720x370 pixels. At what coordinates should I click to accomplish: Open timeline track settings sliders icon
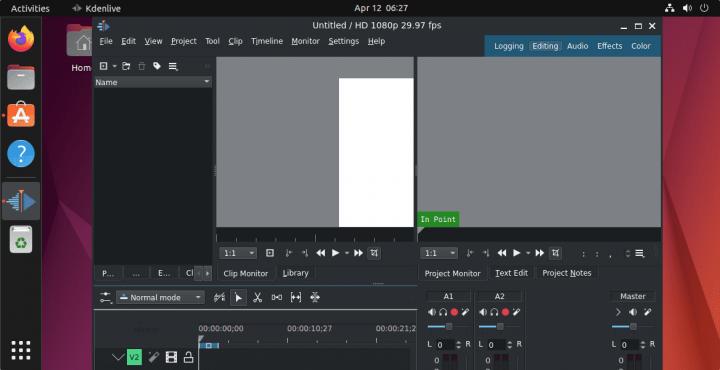[x=106, y=297]
